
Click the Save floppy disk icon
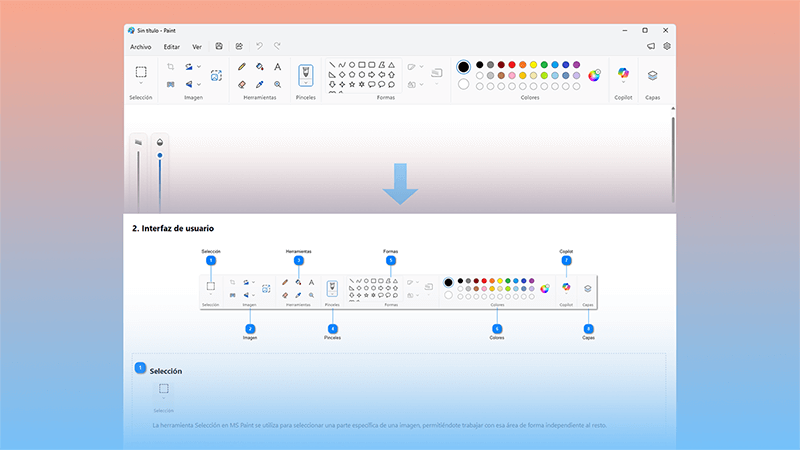219,46
